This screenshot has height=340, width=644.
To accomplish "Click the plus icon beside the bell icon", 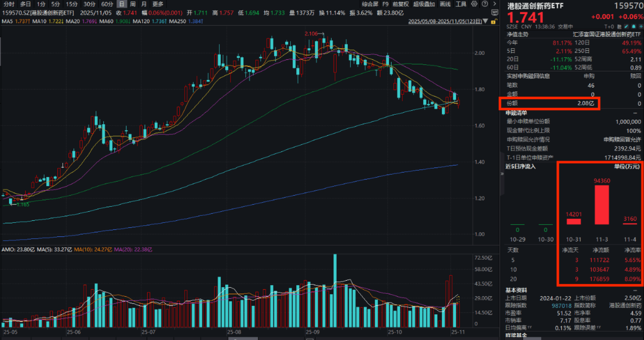I will point(641,26).
